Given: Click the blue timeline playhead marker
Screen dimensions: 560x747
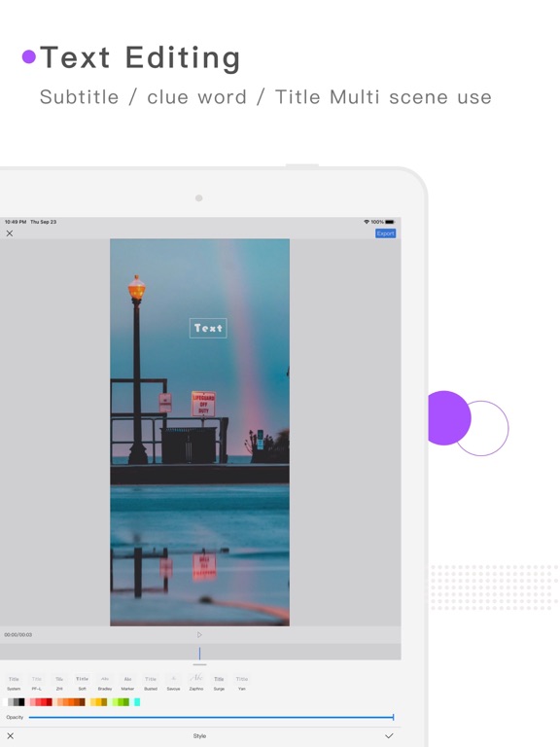Looking at the screenshot, I should click(x=199, y=654).
